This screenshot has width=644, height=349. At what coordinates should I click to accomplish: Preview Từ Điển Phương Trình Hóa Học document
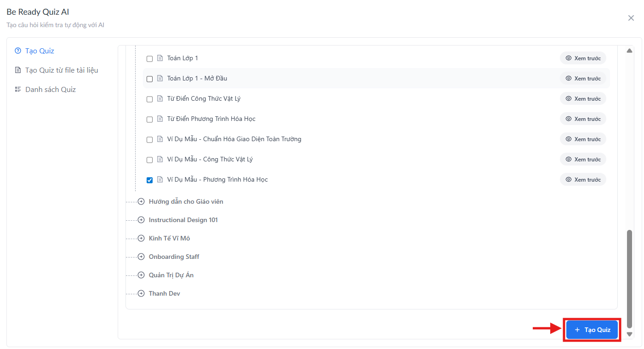pyautogui.click(x=583, y=119)
